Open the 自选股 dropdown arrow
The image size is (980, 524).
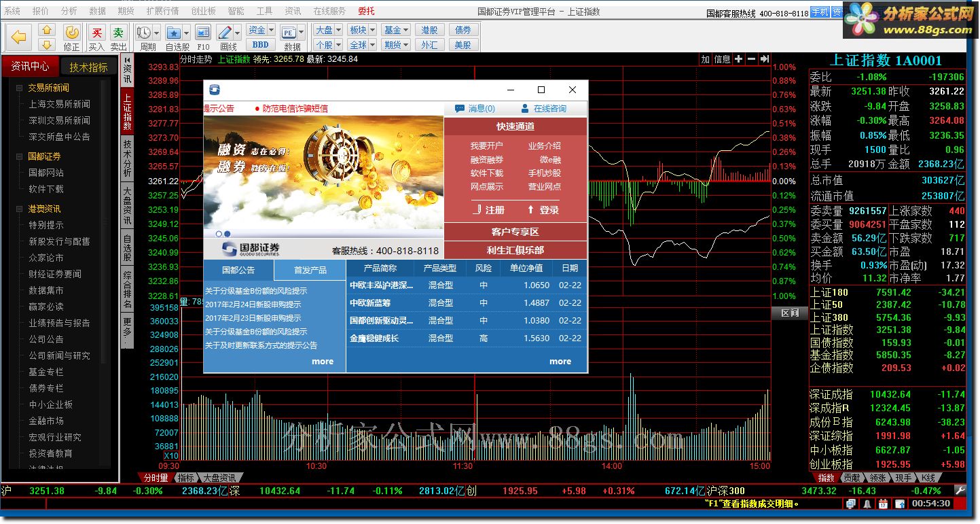point(186,33)
